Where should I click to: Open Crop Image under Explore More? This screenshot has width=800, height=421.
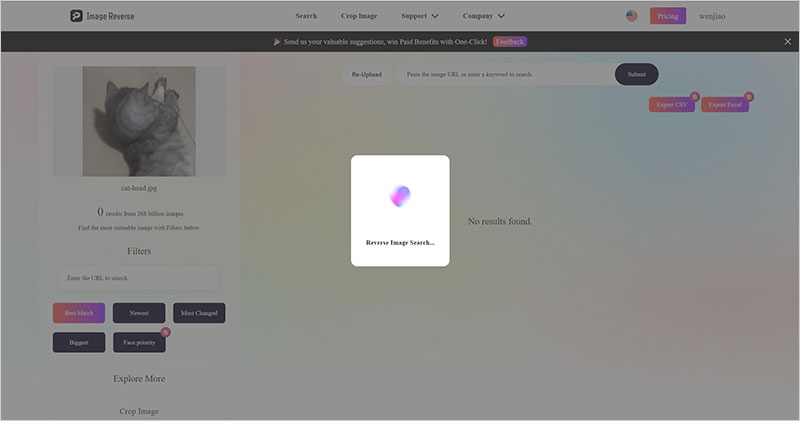(x=139, y=411)
